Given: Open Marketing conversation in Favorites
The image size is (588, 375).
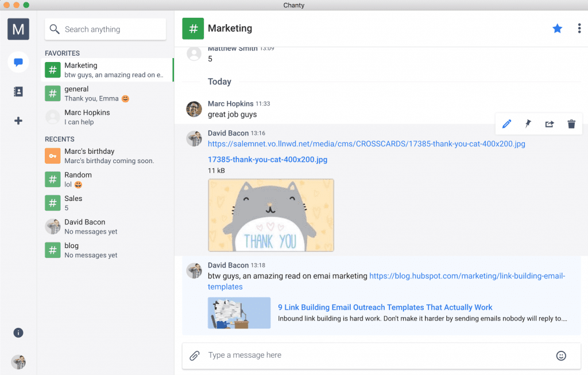Looking at the screenshot, I should [107, 69].
